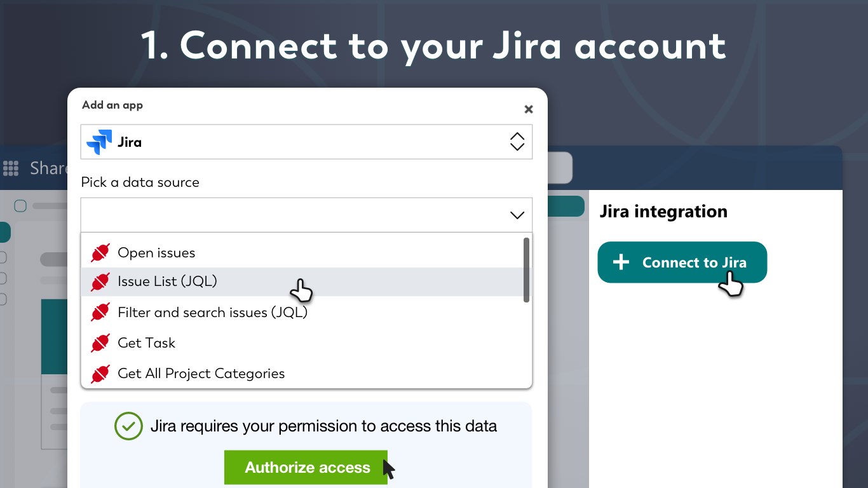The image size is (868, 488).
Task: Tick the checkbox in the background list header
Action: pos(20,206)
